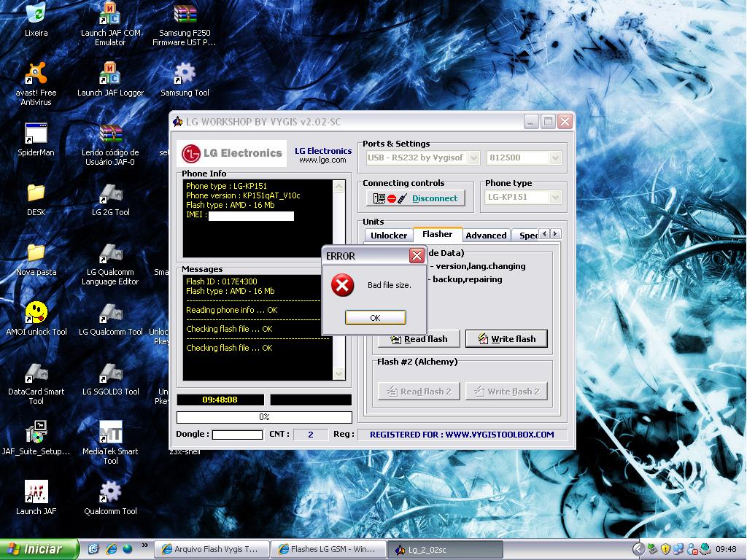Screen dimensions: 747x560
Task: Expand hidden system tray icons arrow
Action: click(638, 549)
